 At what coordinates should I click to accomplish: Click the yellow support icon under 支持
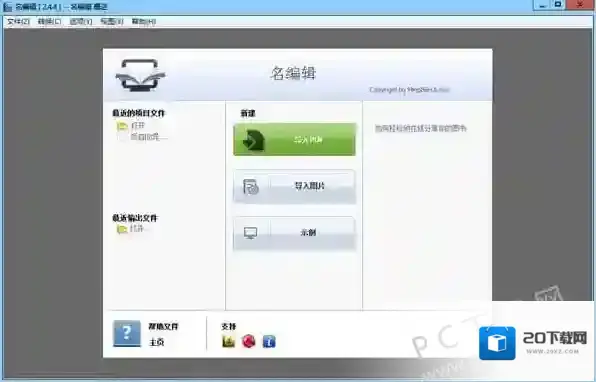tap(228, 341)
